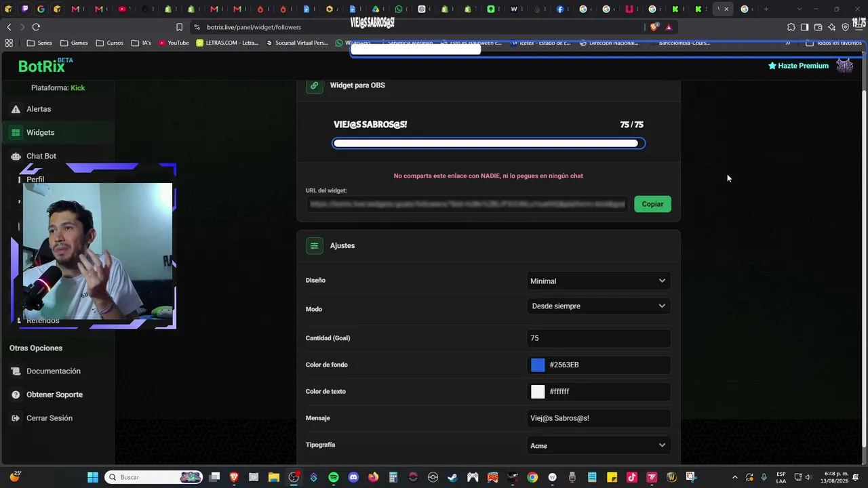This screenshot has width=868, height=488.
Task: Open the browser extensions puzzle icon
Action: point(791,27)
